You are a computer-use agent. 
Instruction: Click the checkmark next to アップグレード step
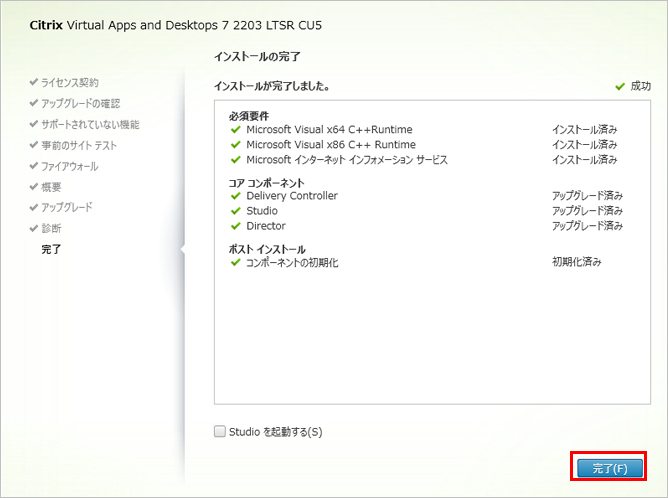pyautogui.click(x=34, y=207)
